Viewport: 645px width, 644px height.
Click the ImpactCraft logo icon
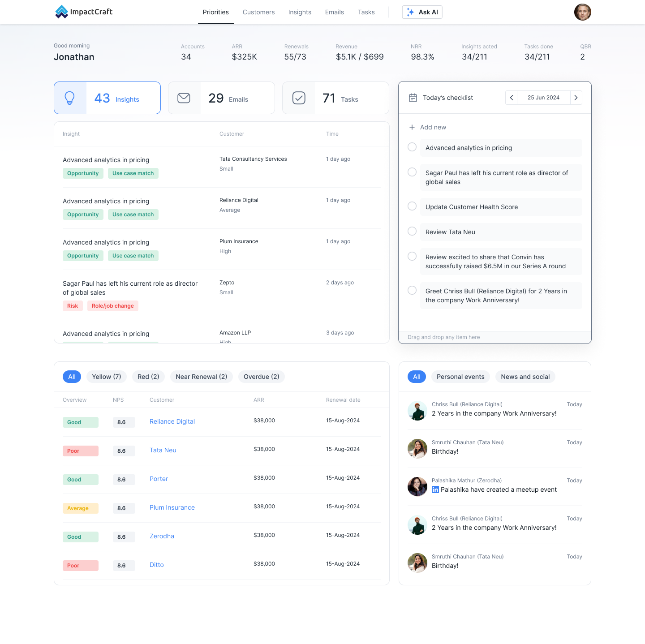[x=61, y=12]
